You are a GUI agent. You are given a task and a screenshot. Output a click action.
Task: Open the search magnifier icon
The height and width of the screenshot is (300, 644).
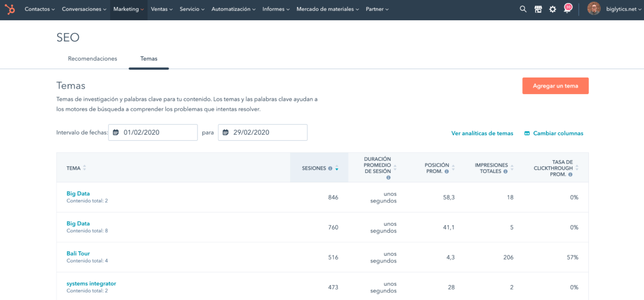[x=523, y=9]
